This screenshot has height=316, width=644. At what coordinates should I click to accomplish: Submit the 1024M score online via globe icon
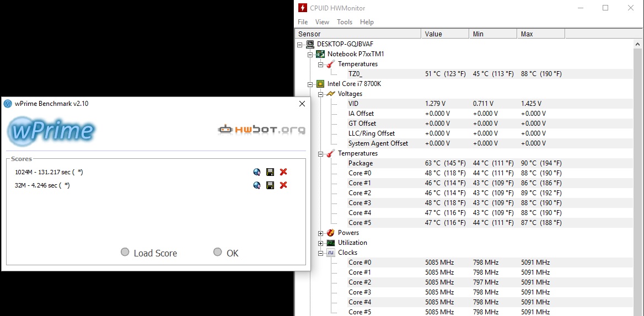click(257, 172)
